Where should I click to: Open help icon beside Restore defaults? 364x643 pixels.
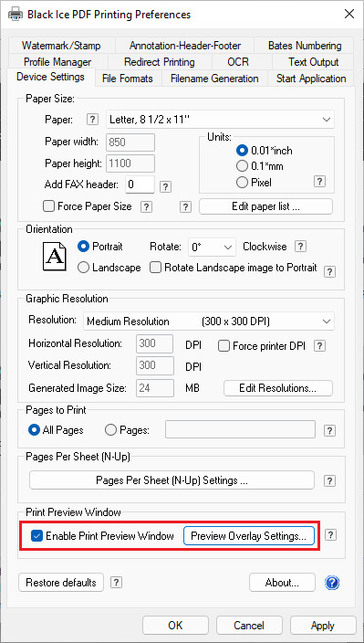pos(117,583)
